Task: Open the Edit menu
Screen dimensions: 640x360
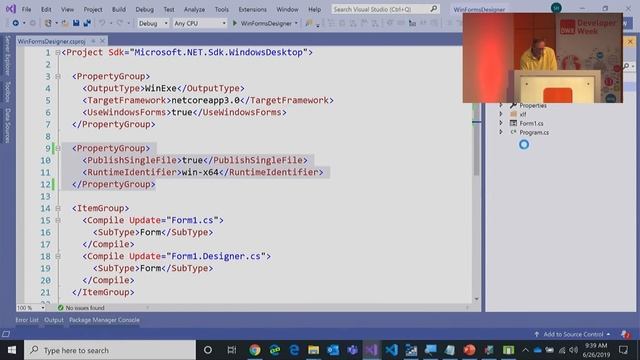Action: coord(46,9)
